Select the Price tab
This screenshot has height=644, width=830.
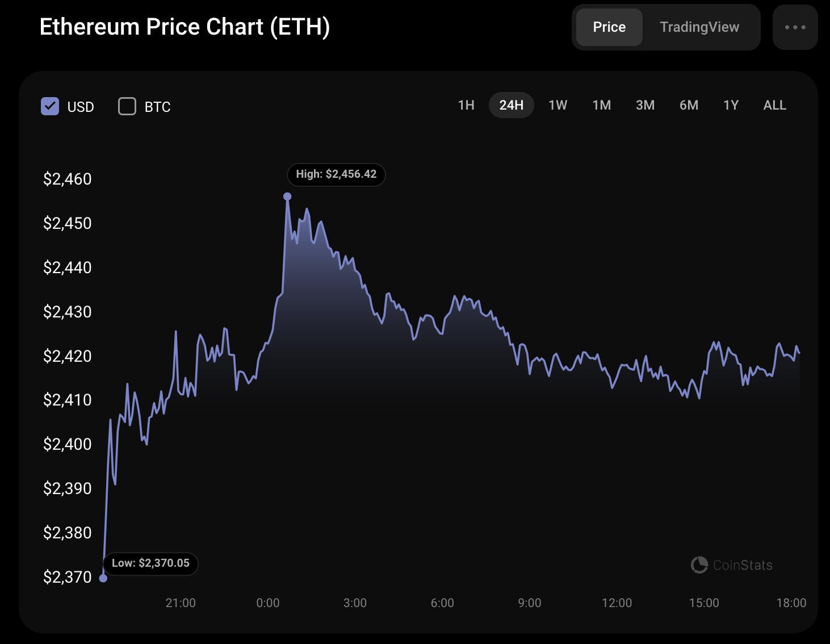(609, 27)
